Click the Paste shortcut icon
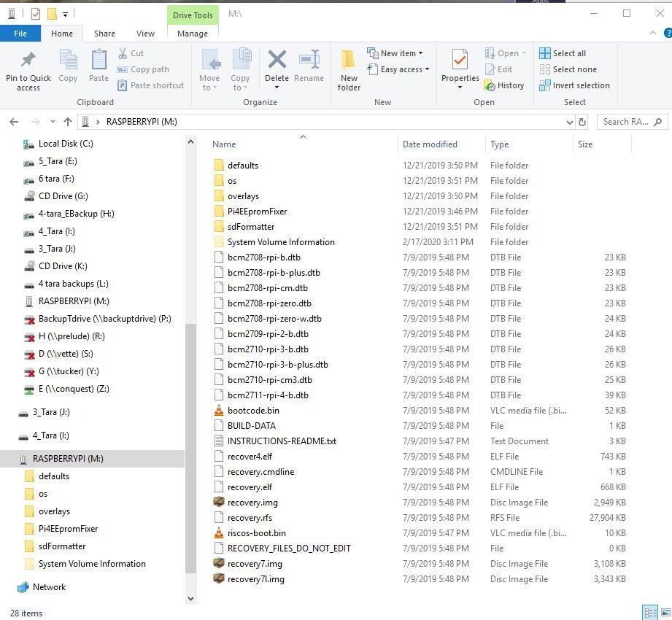Image resolution: width=672 pixels, height=620 pixels. tap(122, 85)
